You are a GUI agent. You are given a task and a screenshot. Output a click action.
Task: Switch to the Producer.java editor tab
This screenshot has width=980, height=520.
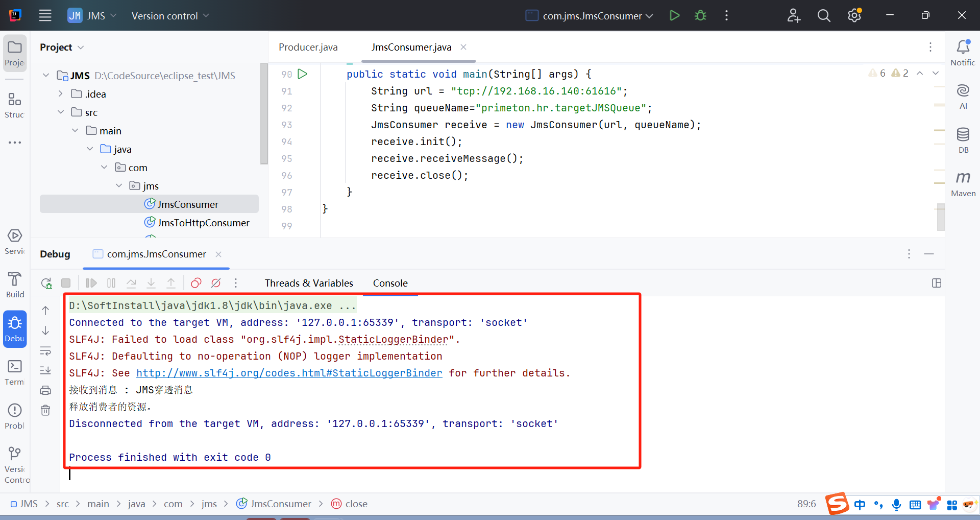pos(308,48)
